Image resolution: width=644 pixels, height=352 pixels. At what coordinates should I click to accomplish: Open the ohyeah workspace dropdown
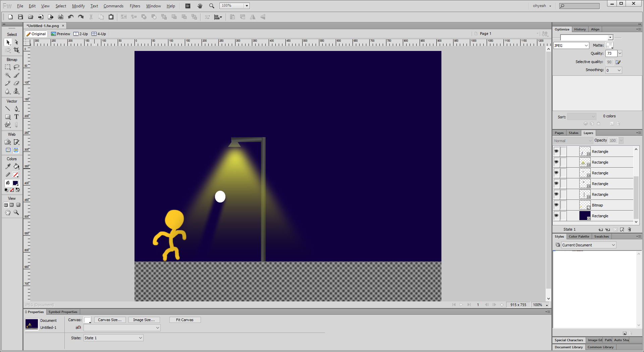[x=542, y=6]
